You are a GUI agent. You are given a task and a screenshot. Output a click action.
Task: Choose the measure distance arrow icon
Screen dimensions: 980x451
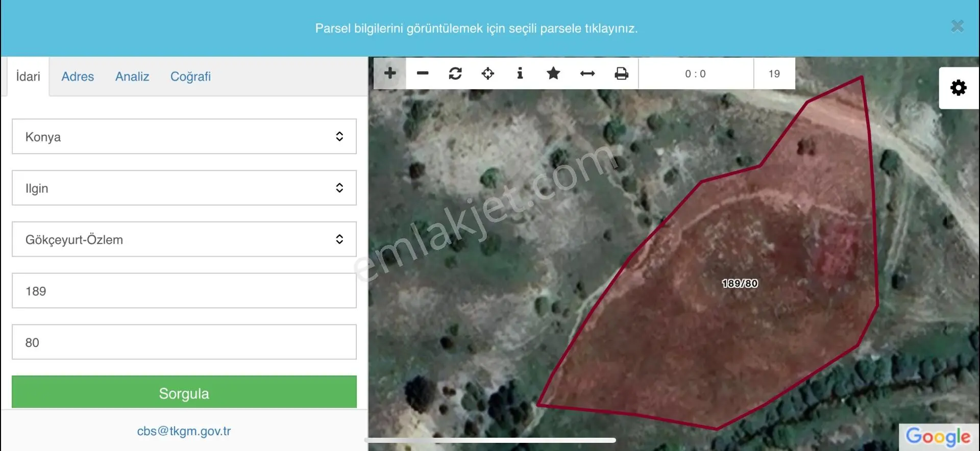tap(587, 73)
